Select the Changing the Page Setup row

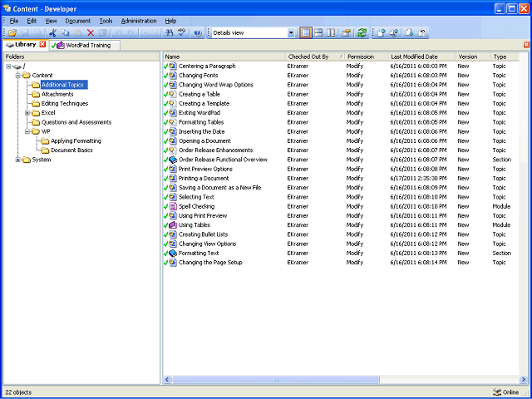pyautogui.click(x=341, y=263)
